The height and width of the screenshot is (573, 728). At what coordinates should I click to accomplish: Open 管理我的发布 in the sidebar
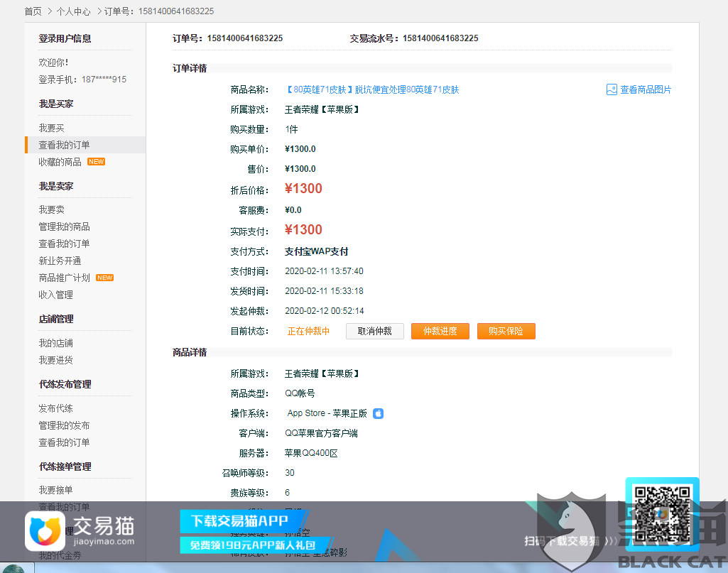(x=64, y=425)
